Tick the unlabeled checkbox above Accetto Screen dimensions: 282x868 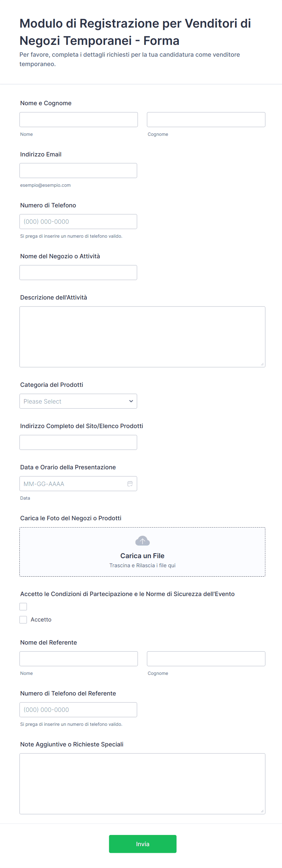point(23,607)
